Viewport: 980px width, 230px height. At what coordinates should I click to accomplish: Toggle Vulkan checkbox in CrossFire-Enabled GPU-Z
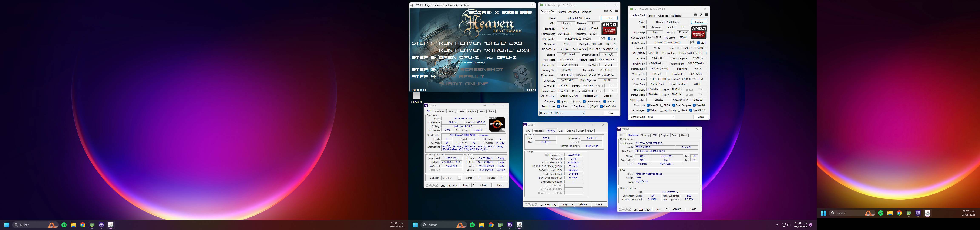point(558,107)
